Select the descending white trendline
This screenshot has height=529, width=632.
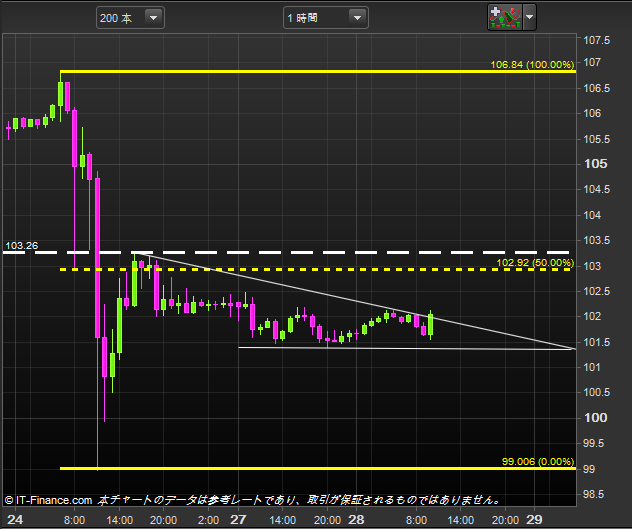(x=355, y=301)
